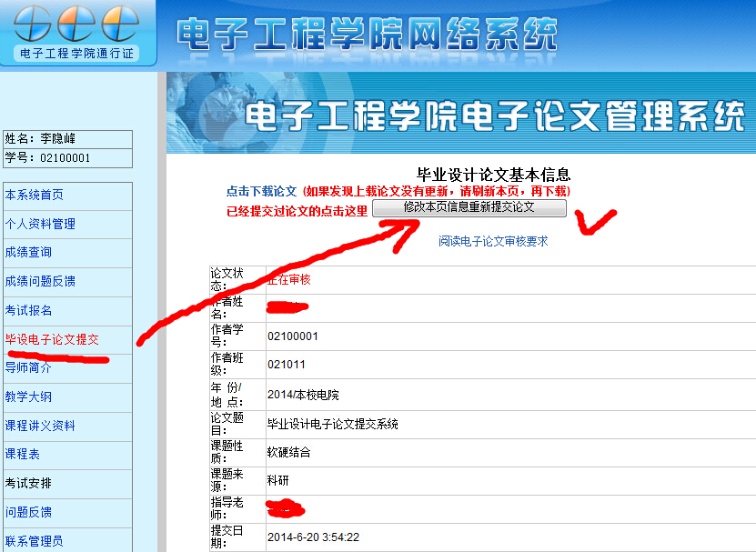Select 成绩问题反馈 menu item
Viewport: 756px width, 552px height.
point(40,281)
